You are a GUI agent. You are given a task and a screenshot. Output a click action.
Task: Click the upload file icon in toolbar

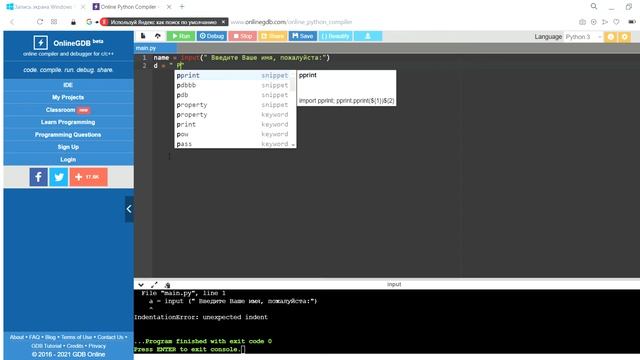point(158,36)
